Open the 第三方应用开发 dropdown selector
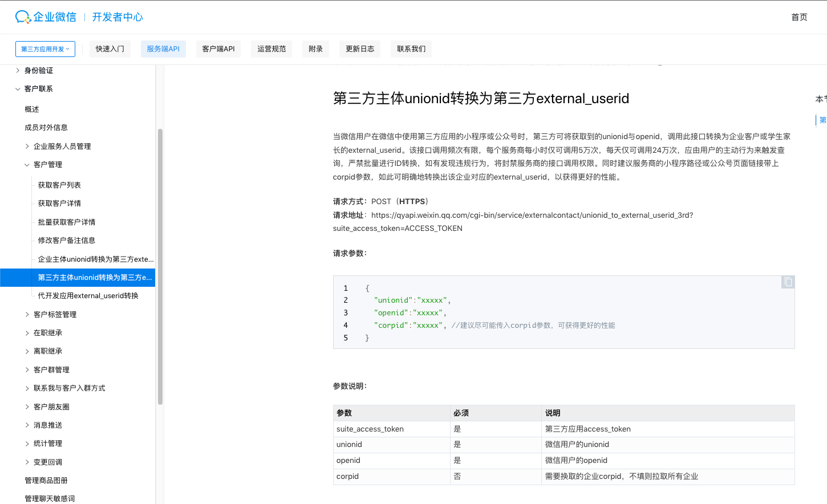The height and width of the screenshot is (504, 827). (45, 48)
